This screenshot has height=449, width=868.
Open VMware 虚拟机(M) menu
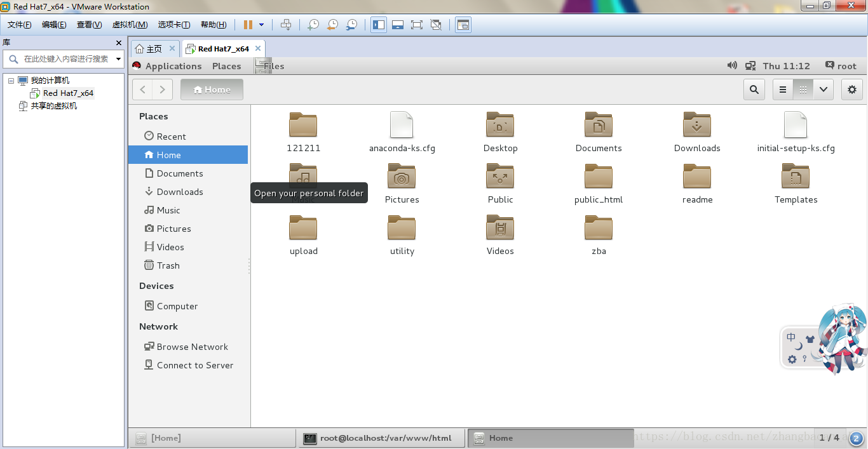click(130, 25)
